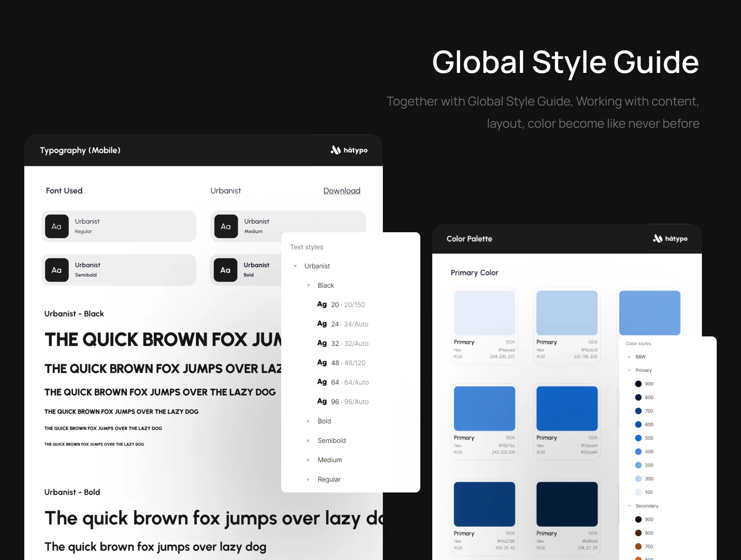
Task: Pick the Primary 800 color style dot
Action: (x=638, y=397)
